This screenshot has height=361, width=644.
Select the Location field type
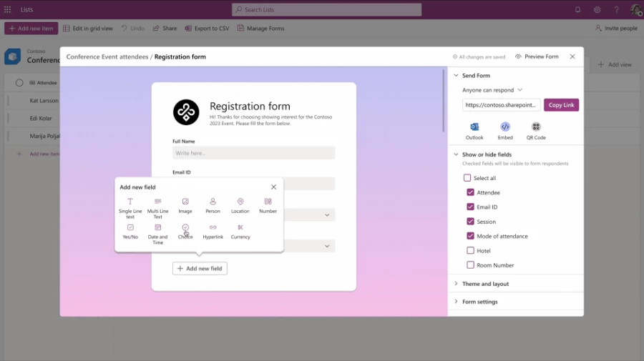click(240, 202)
